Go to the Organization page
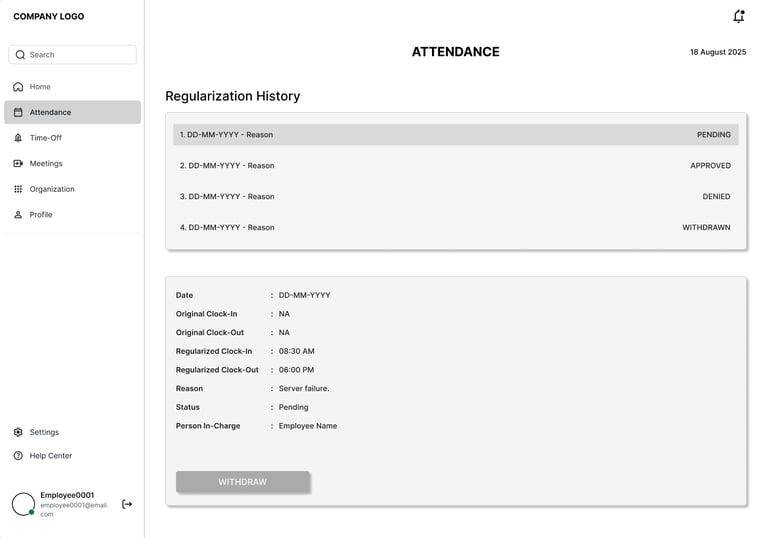Image resolution: width=768 pixels, height=538 pixels. coord(52,189)
